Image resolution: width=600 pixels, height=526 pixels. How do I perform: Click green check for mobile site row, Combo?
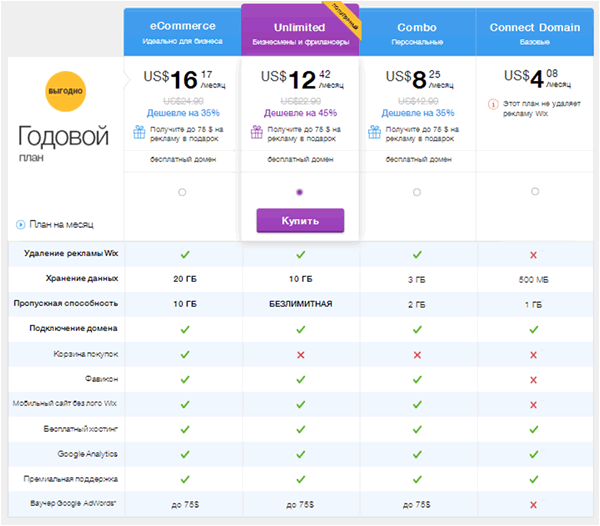pyautogui.click(x=417, y=404)
